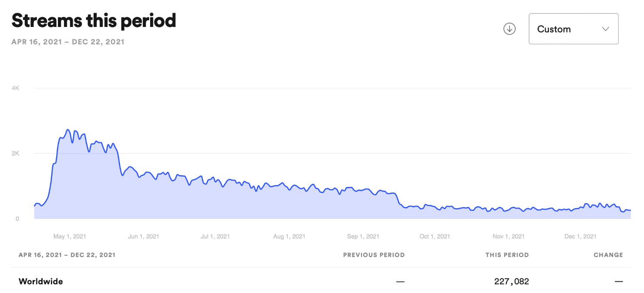Click the 4K y-axis label
The image size is (644, 293).
click(x=16, y=88)
